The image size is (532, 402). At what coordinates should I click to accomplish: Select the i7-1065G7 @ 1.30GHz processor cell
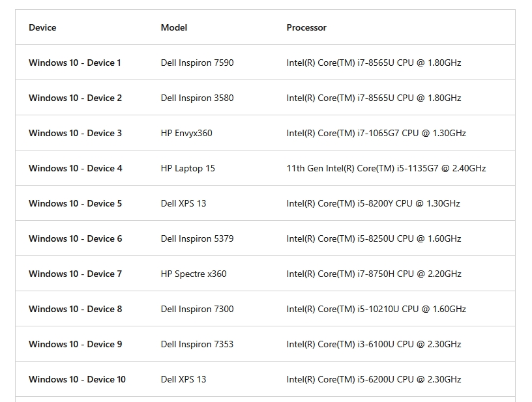click(376, 133)
